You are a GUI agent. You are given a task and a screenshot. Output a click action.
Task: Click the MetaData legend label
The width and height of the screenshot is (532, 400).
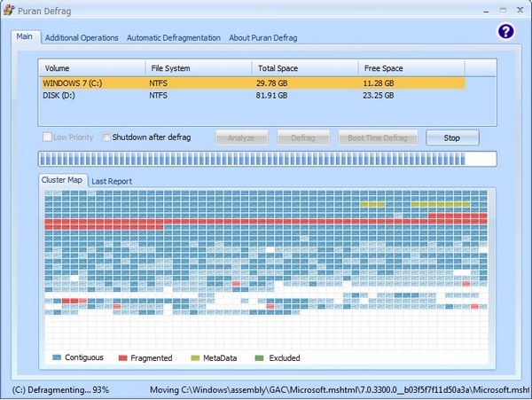pos(220,358)
